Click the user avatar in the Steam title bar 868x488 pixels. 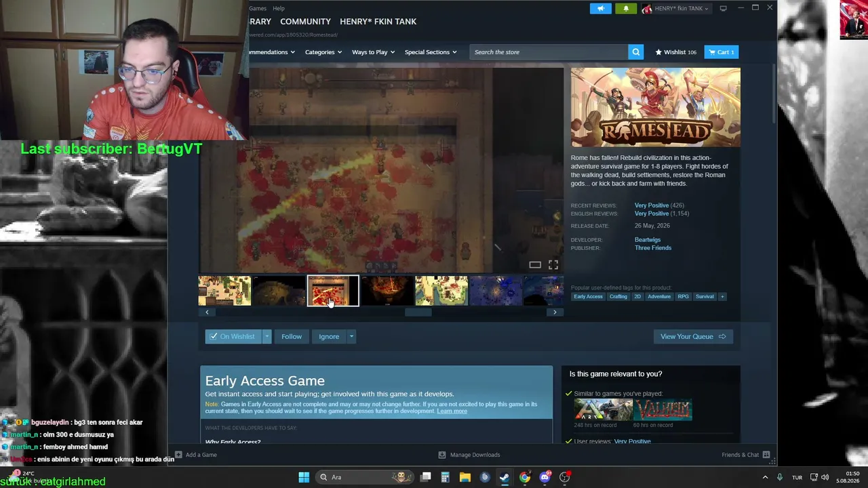pyautogui.click(x=647, y=9)
